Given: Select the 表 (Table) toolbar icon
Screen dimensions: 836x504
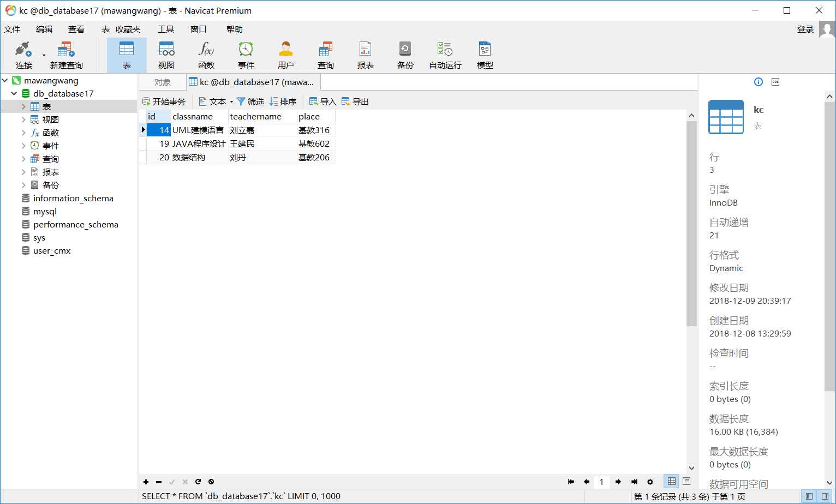Looking at the screenshot, I should click(x=127, y=55).
